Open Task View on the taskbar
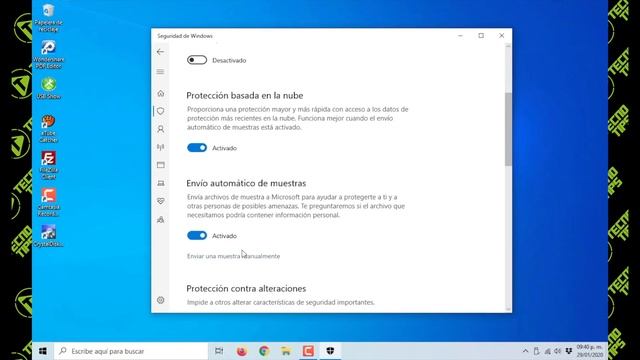 pyautogui.click(x=219, y=351)
